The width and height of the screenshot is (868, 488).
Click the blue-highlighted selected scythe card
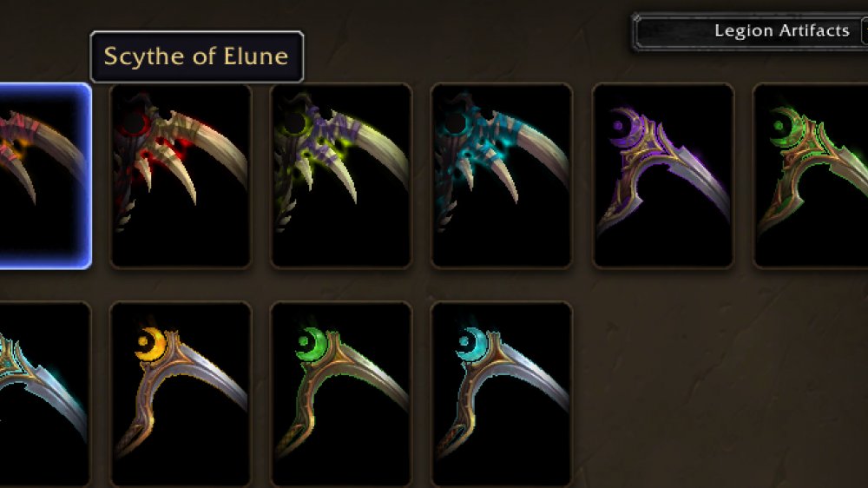[45, 176]
